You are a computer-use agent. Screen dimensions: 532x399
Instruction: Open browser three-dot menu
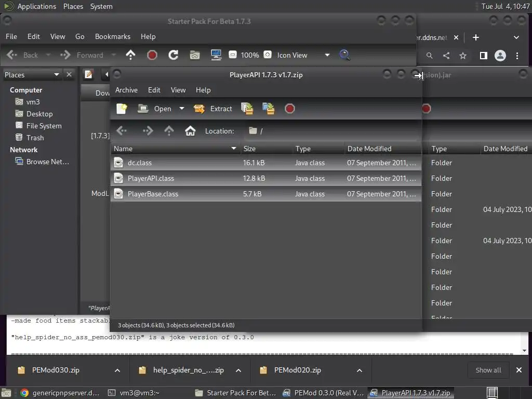517,56
